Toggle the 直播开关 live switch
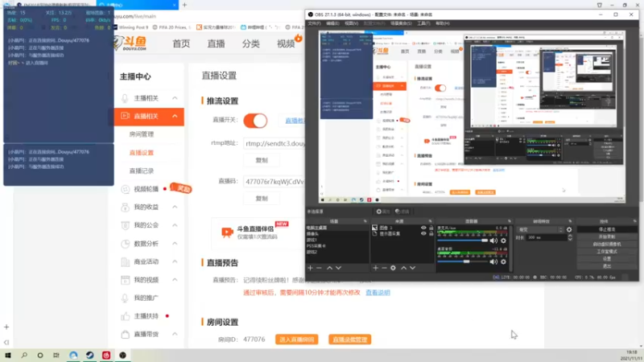 click(255, 121)
